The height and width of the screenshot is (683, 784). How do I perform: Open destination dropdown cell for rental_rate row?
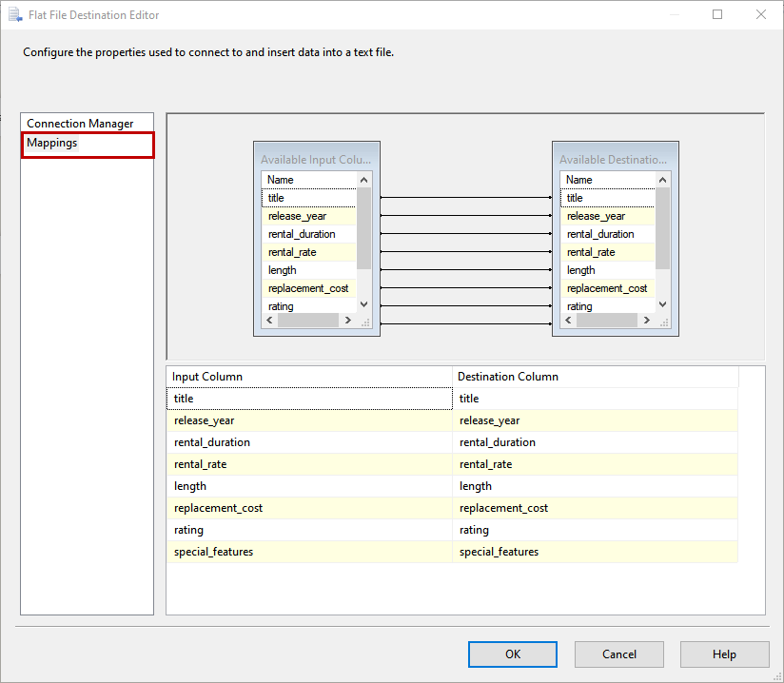[595, 464]
